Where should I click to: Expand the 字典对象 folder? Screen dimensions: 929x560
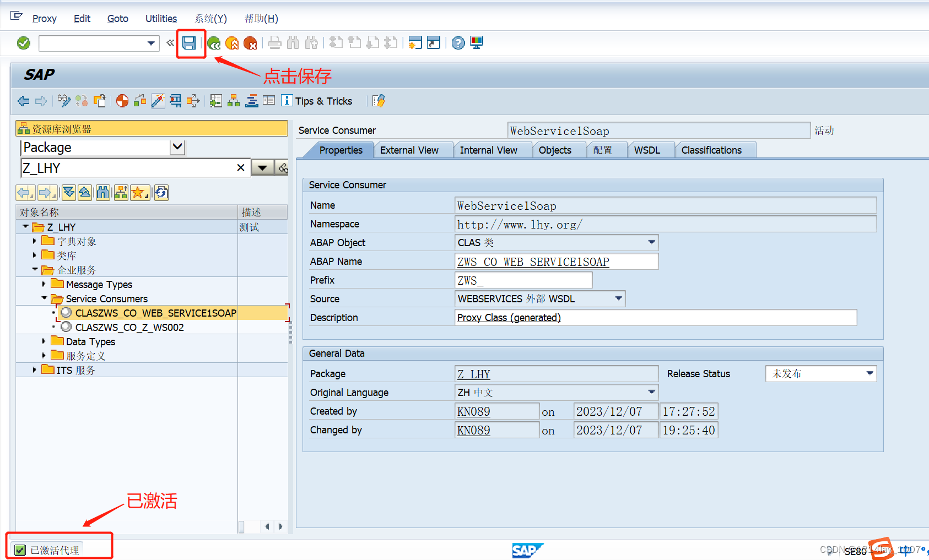pyautogui.click(x=34, y=241)
